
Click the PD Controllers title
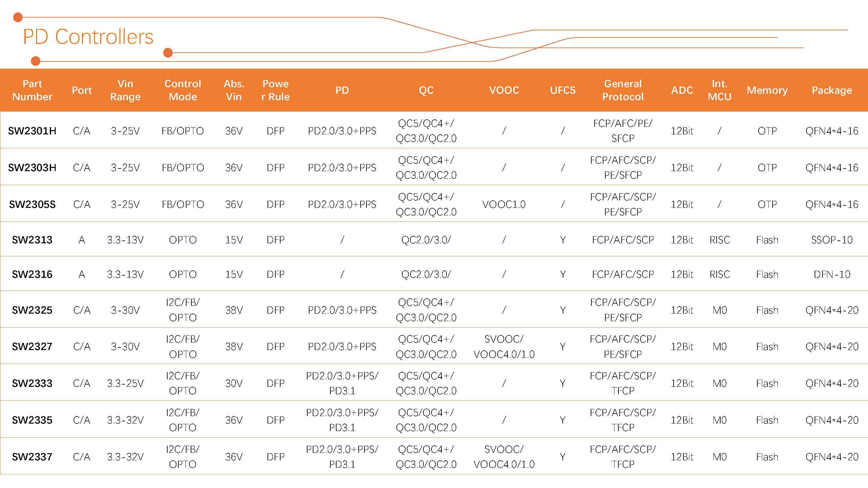[88, 37]
